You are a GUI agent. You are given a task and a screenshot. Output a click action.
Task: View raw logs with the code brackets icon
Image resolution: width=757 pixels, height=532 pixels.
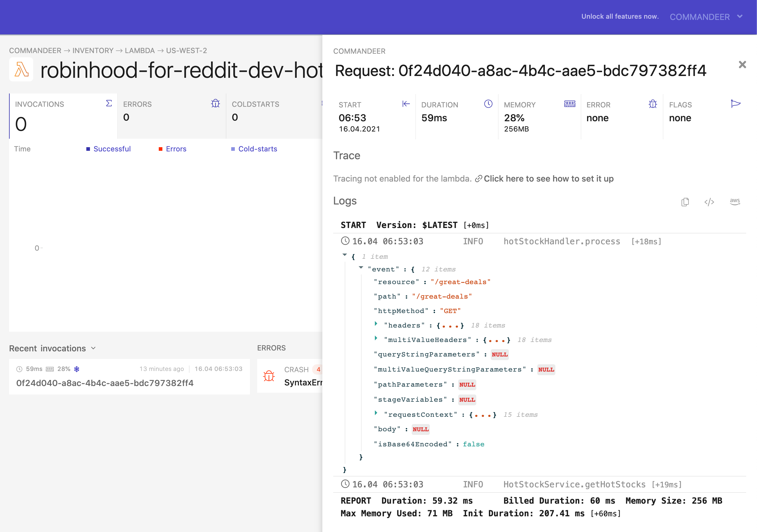coord(709,202)
